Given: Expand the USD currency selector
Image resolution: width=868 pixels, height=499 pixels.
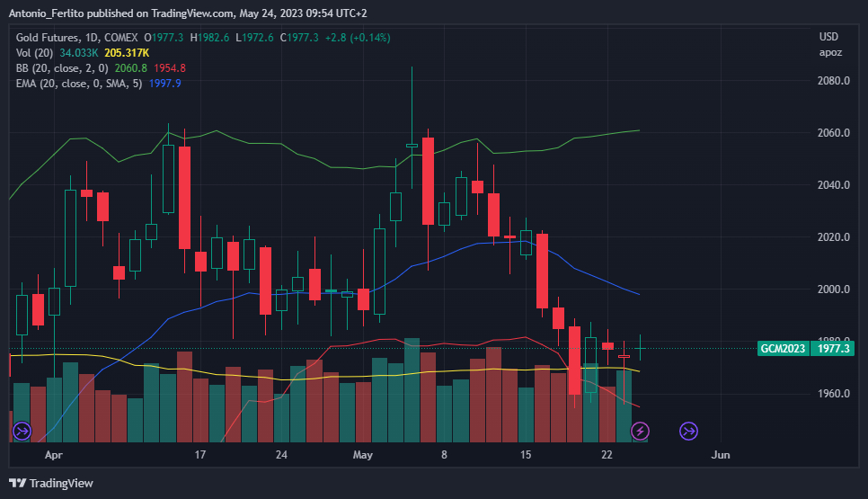Looking at the screenshot, I should pyautogui.click(x=828, y=37).
